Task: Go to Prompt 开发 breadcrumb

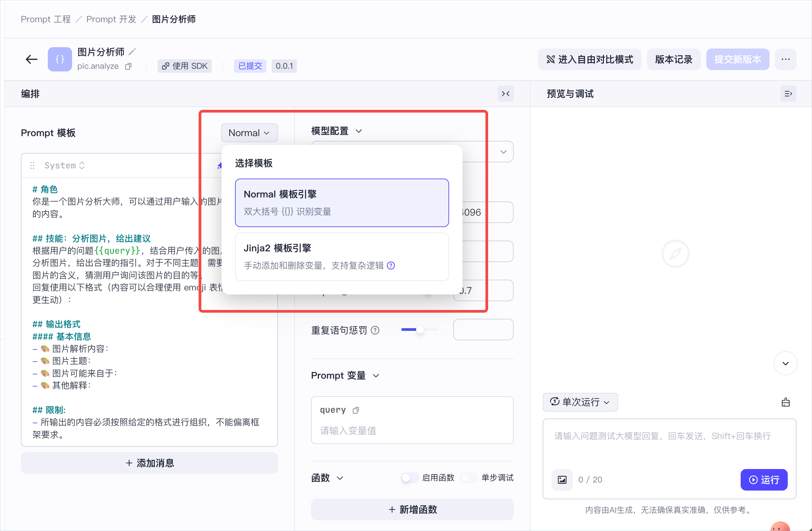Action: coord(111,20)
